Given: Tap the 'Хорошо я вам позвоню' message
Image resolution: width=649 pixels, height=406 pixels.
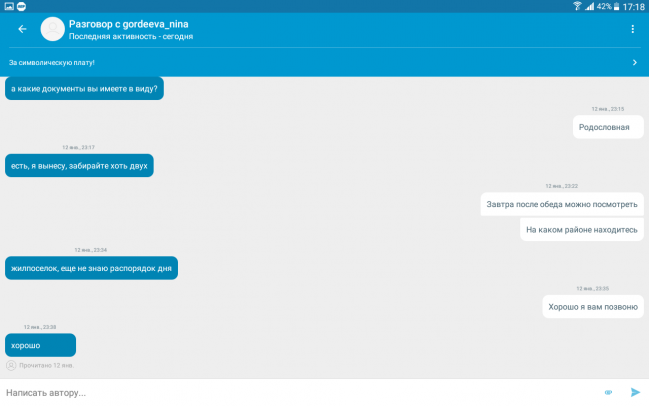Looking at the screenshot, I should click(x=593, y=306).
